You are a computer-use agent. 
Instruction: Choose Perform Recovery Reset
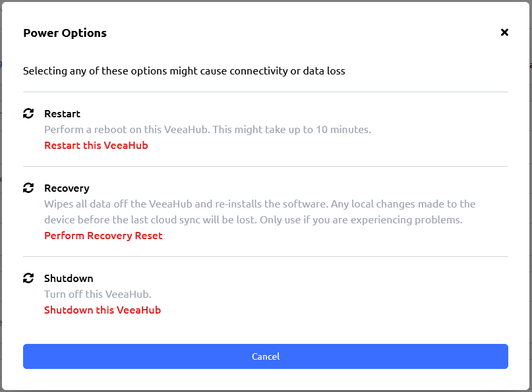103,236
